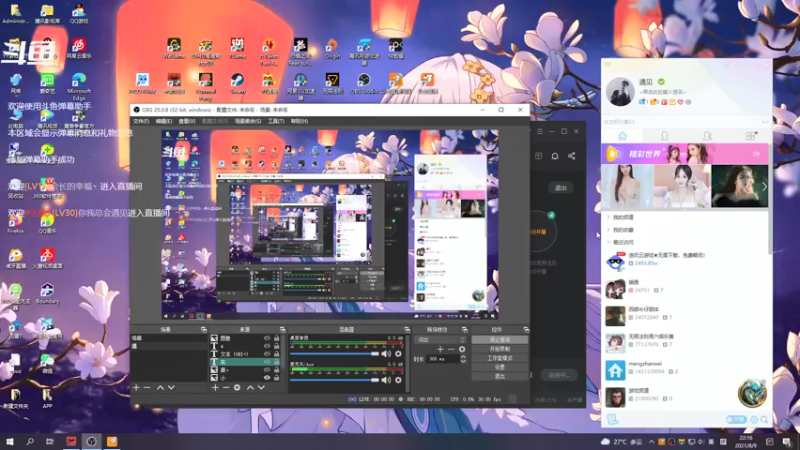The width and height of the screenshot is (800, 450).
Task: Expand the second collapsed group 我的收藏 in QQ panel
Action: click(609, 230)
